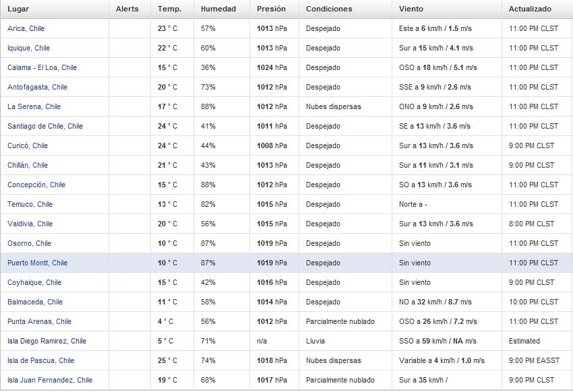Sort by Temp. column header
Screen dimensions: 573x392
[170, 9]
